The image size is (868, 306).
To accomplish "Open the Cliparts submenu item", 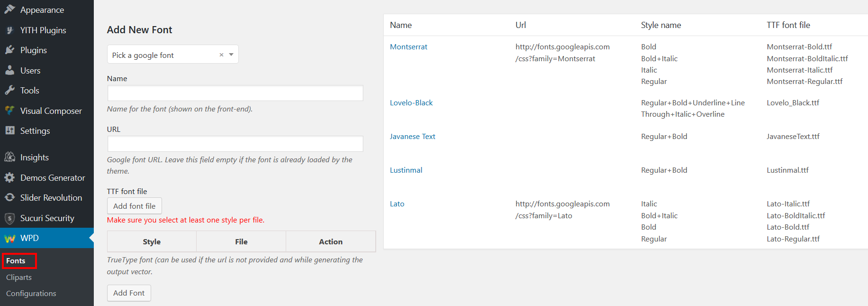I will click(x=19, y=277).
